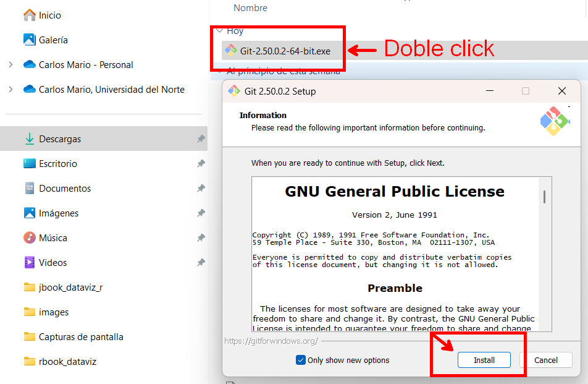Open the Documentos folder from the sidebar
Viewport: 588px width, 384px height.
(29, 188)
